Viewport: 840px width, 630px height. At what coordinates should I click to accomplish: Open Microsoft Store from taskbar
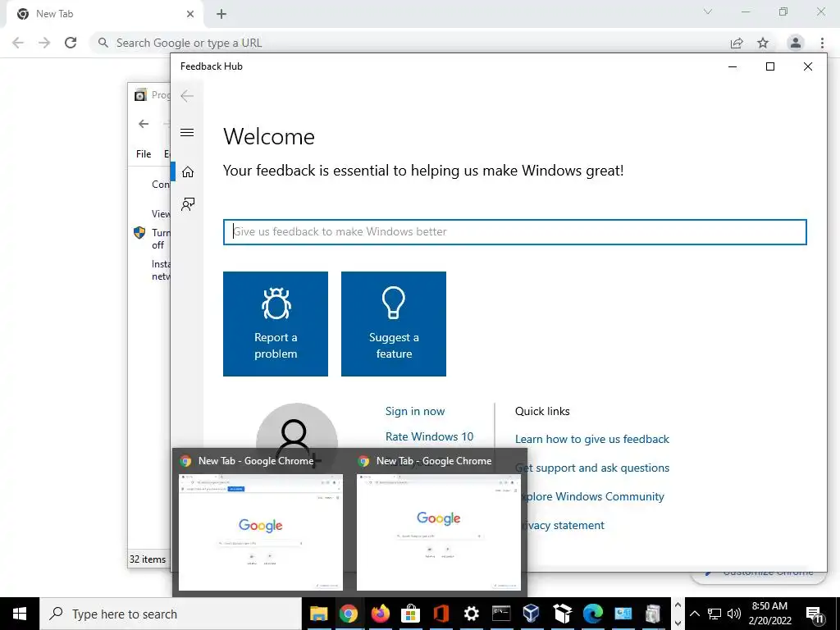pos(410,614)
